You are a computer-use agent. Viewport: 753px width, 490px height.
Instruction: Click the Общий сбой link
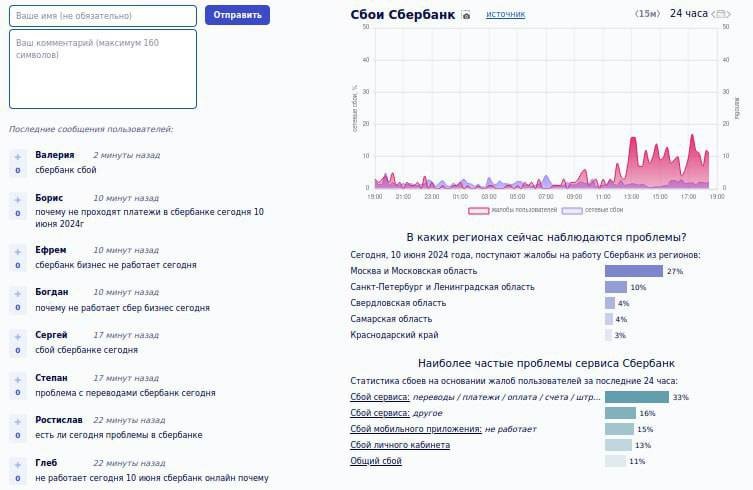point(376,461)
